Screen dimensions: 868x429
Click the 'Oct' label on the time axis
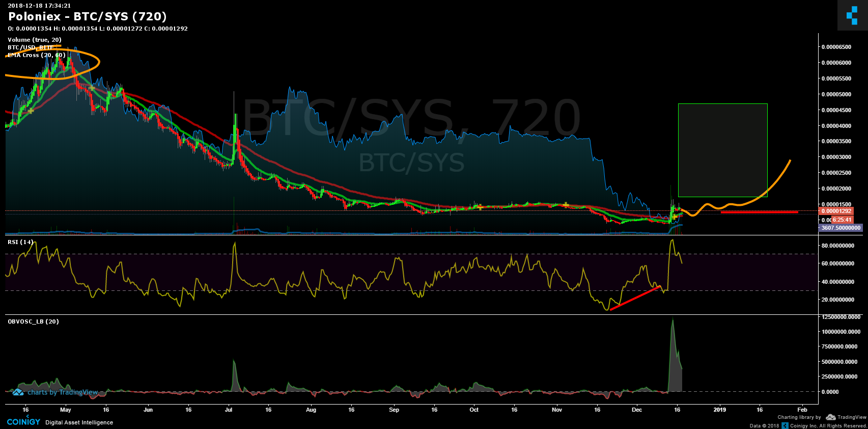click(474, 410)
